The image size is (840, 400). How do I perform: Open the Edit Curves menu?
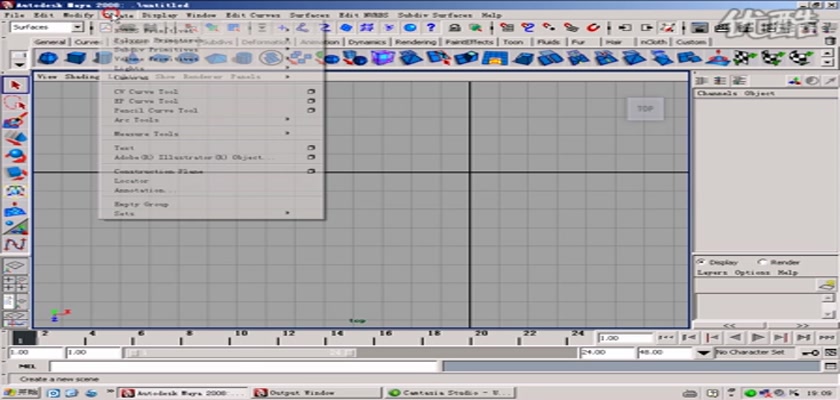253,15
